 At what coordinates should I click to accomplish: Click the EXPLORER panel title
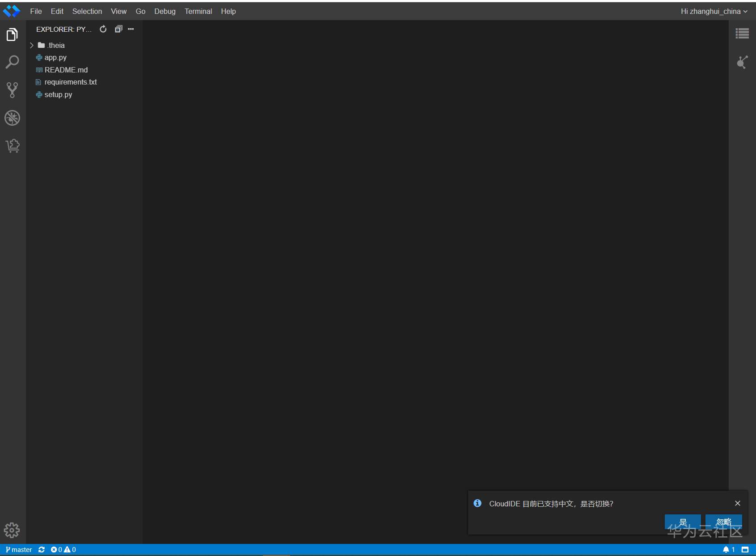click(x=64, y=29)
